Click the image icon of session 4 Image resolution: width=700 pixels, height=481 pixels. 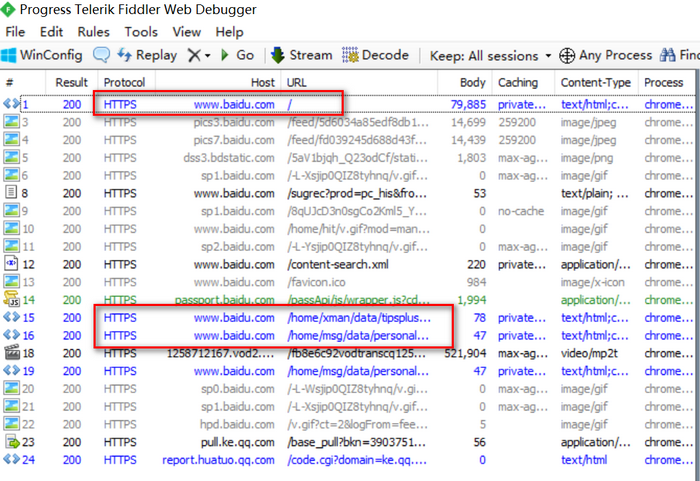point(12,140)
